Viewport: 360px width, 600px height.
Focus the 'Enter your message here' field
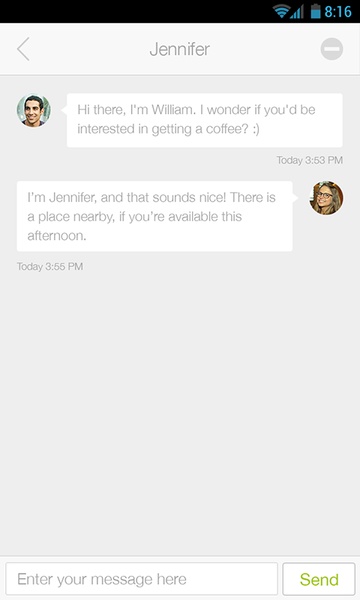pos(141,579)
